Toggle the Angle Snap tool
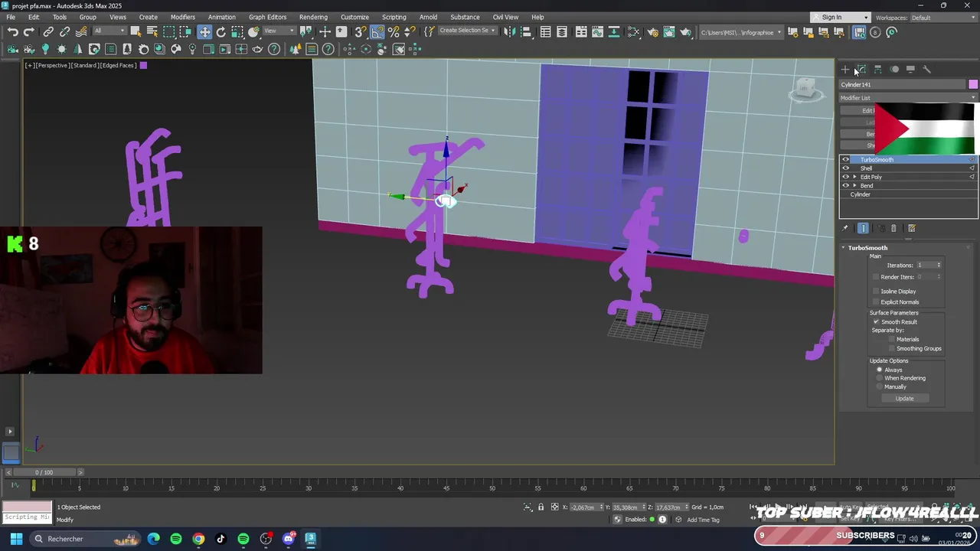Image resolution: width=980 pixels, height=551 pixels. point(377,32)
